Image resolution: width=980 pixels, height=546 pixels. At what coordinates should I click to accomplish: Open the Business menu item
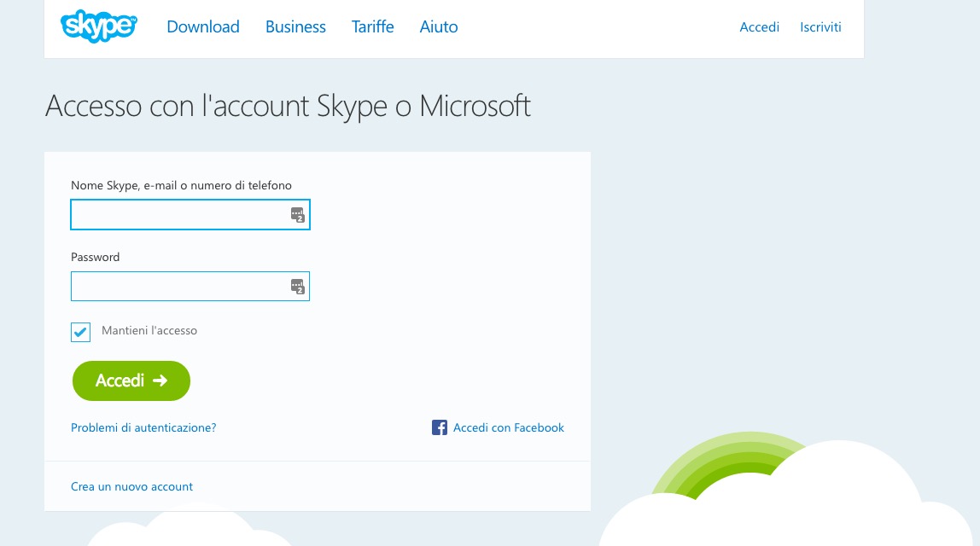[x=295, y=27]
